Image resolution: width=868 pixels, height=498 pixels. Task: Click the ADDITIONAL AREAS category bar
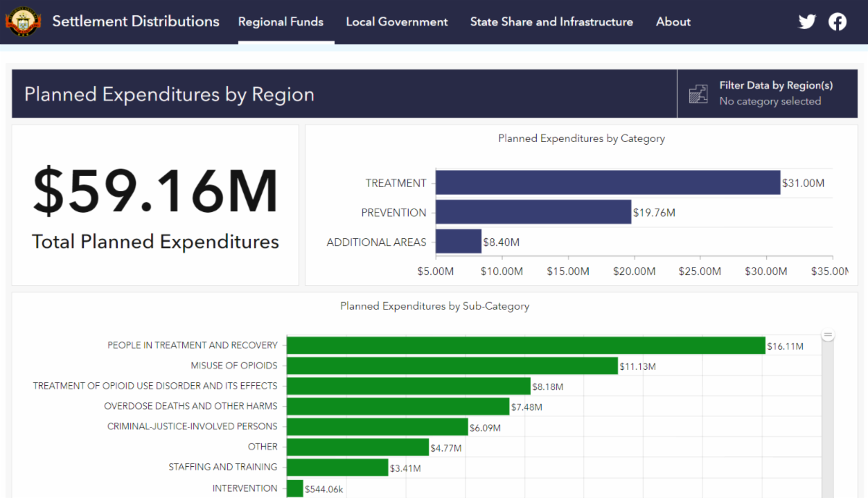459,242
